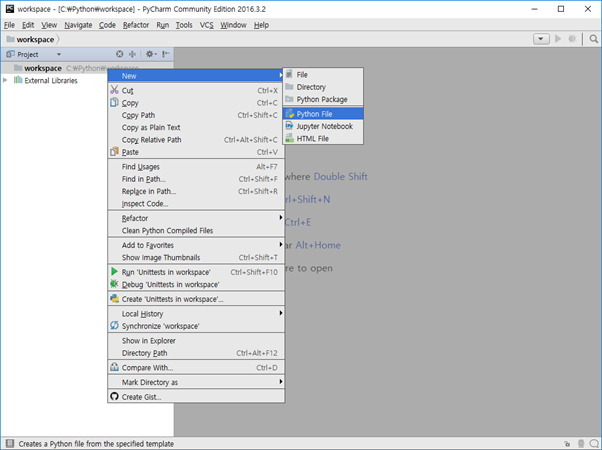Expand External Libraries tree node
602x450 pixels.
5,80
